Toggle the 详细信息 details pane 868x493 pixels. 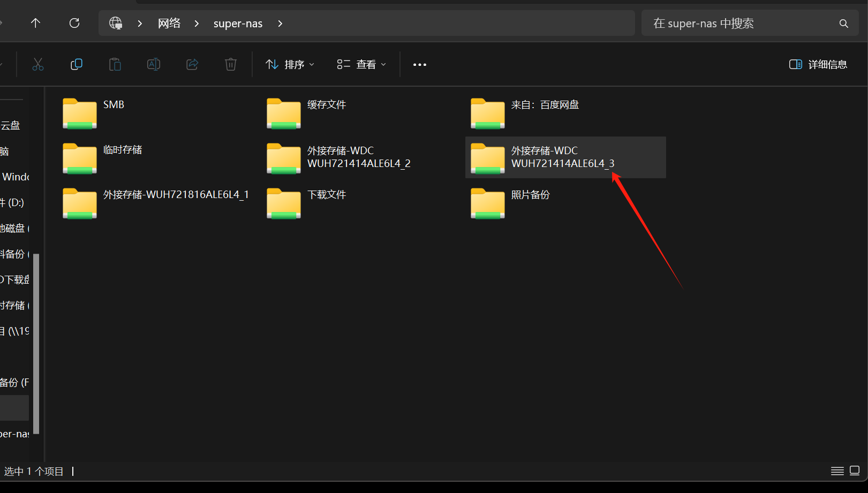point(818,65)
